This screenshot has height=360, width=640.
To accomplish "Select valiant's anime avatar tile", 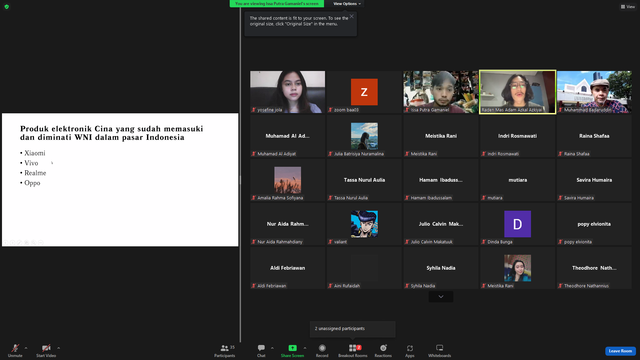I will [x=364, y=224].
